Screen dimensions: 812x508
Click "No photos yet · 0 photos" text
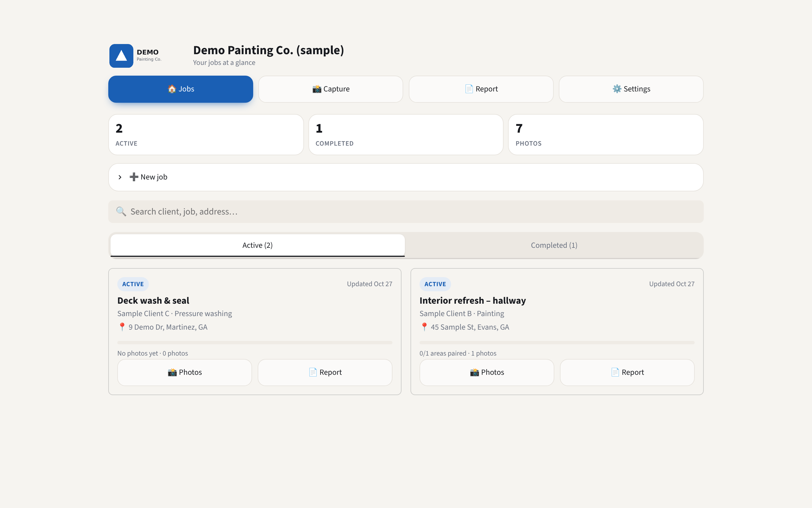[153, 353]
